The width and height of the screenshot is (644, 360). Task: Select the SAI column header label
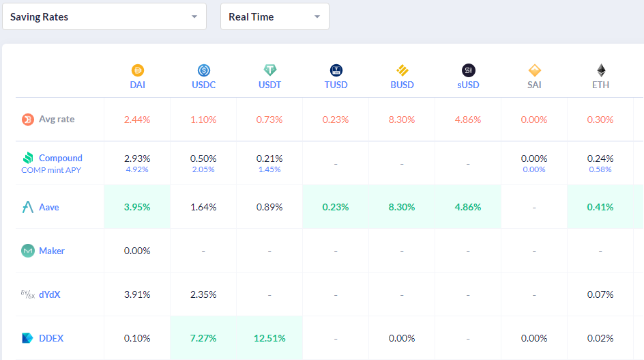(x=534, y=85)
